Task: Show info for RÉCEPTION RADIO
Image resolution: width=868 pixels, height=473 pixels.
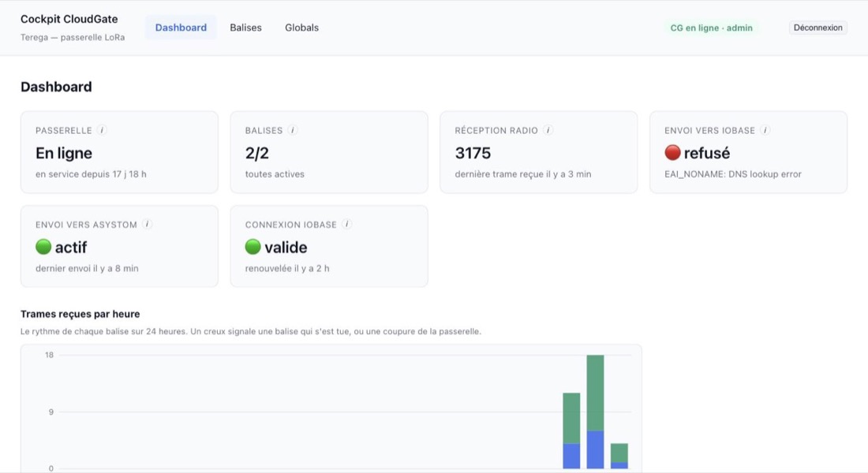Action: click(548, 130)
